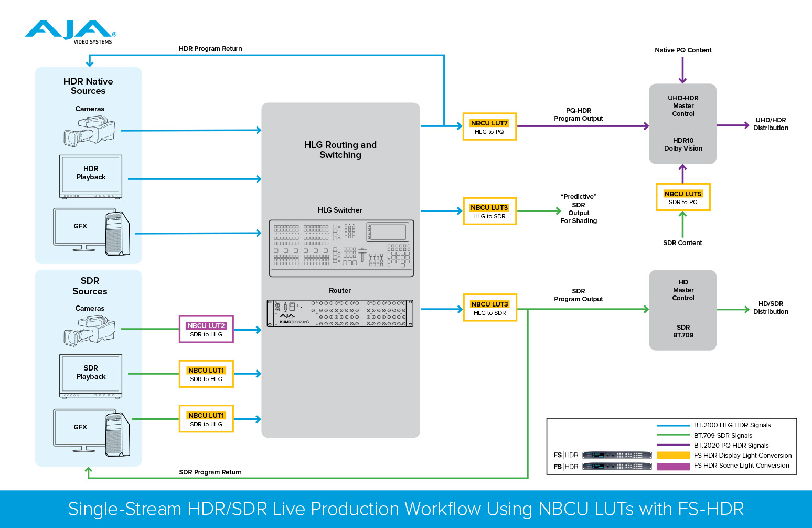Click the SDR camera icon

[x=89, y=330]
